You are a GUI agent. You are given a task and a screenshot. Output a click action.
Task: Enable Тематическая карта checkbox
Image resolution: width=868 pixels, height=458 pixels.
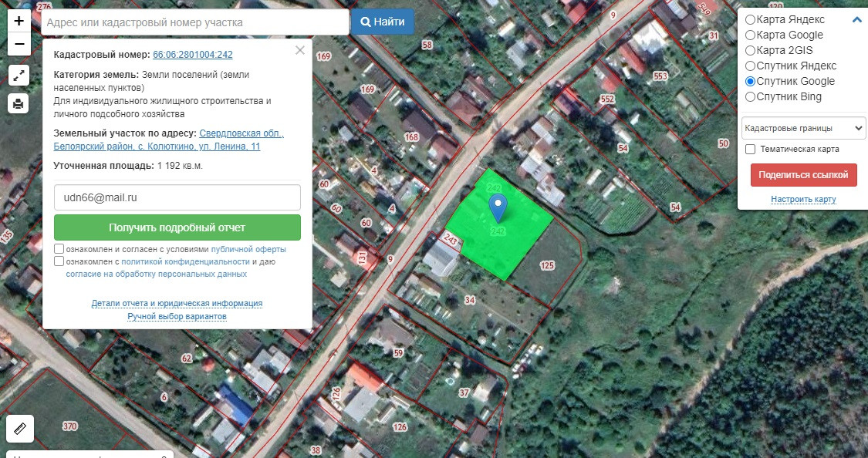click(750, 150)
